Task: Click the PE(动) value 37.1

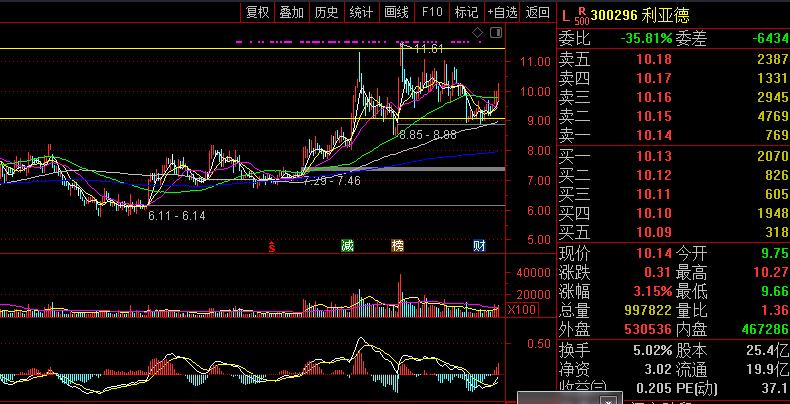Action: 776,388
